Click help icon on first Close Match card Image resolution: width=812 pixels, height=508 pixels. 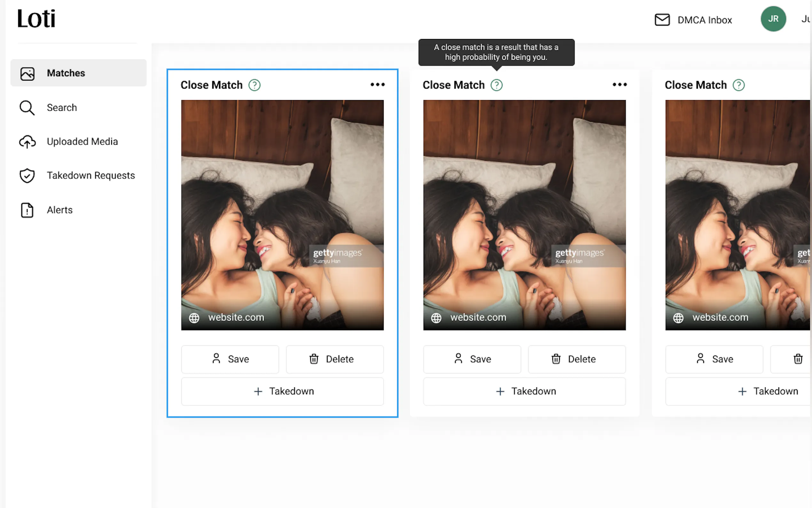click(x=254, y=85)
